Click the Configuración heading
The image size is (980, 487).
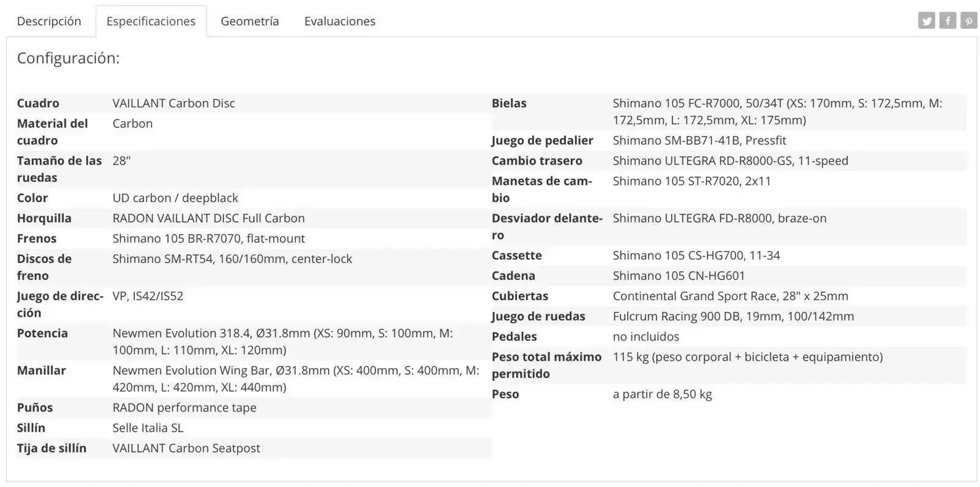pyautogui.click(x=68, y=58)
